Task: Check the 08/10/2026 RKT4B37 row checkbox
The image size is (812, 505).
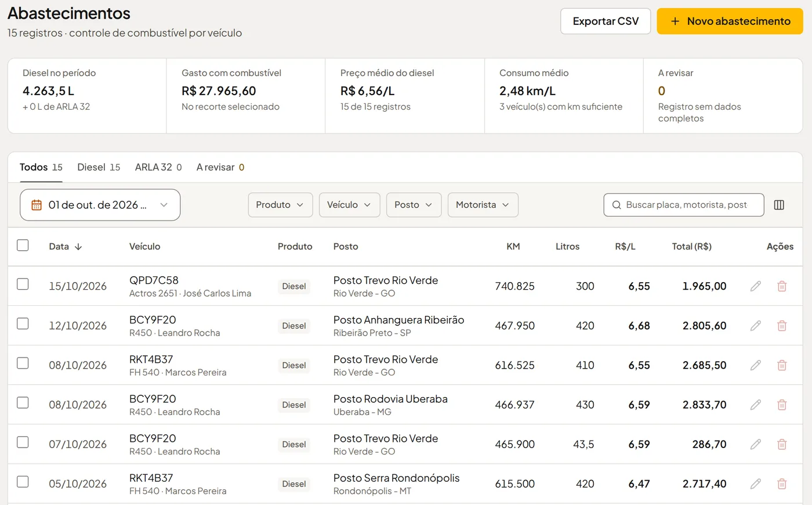Action: point(23,363)
